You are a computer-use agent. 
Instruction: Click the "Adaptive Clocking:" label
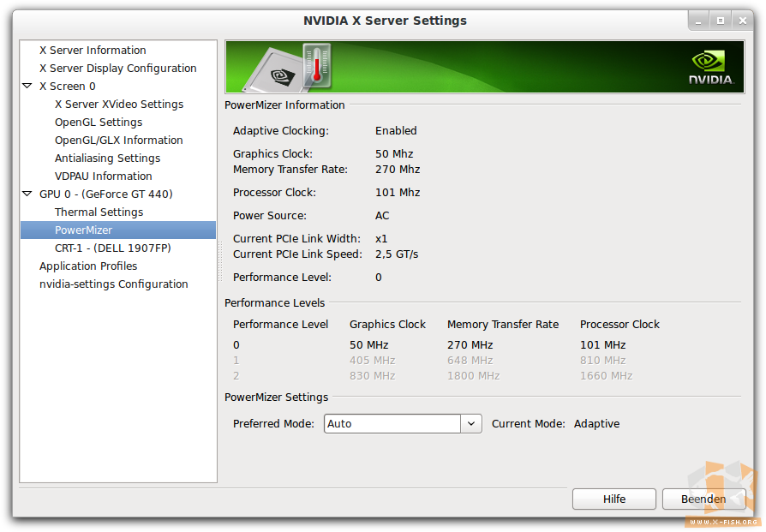281,131
